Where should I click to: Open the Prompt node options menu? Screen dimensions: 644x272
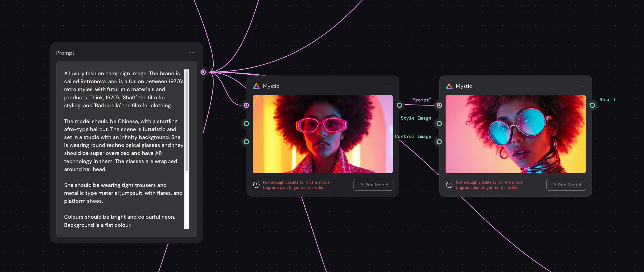tap(192, 53)
